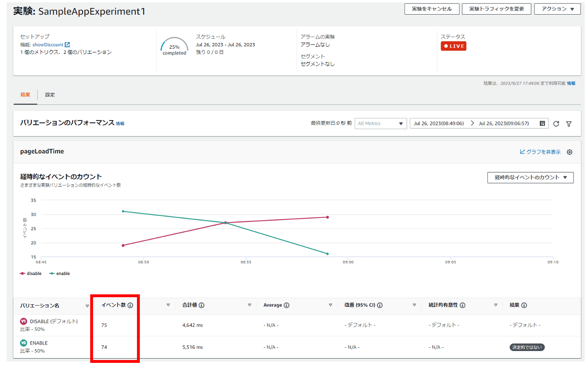Viewport: 588px width, 369px height.
Task: Open the filter funnel icon
Action: click(569, 124)
